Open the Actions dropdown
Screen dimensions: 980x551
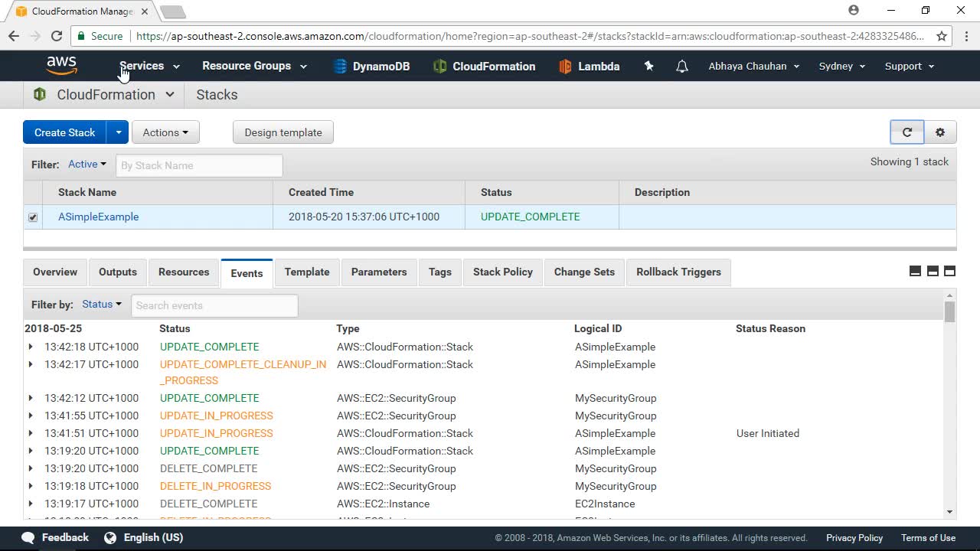165,132
